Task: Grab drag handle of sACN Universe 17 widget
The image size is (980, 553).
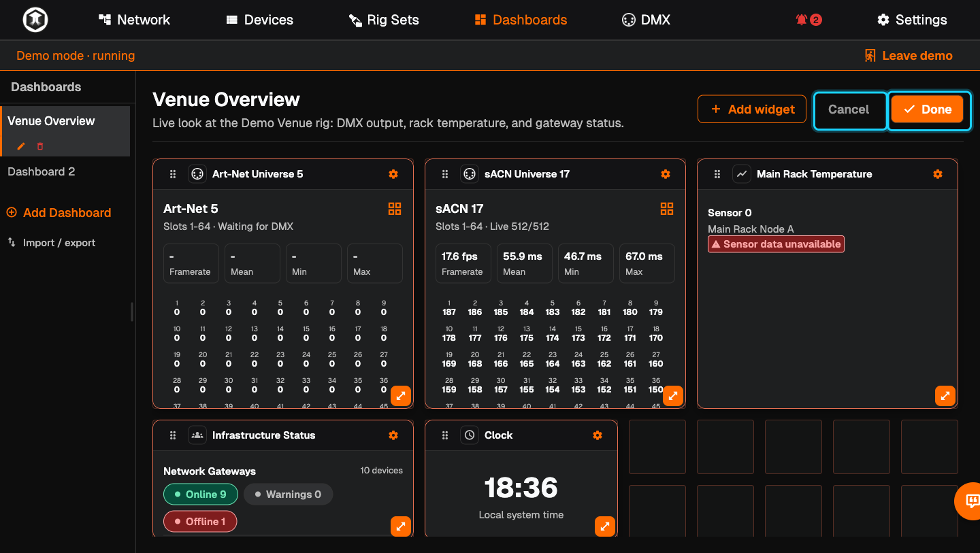Action: coord(445,174)
